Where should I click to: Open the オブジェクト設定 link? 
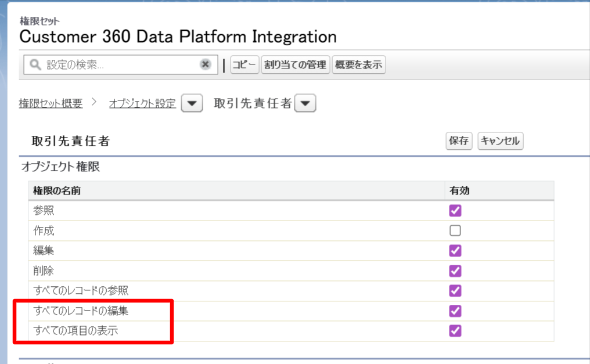(x=142, y=103)
